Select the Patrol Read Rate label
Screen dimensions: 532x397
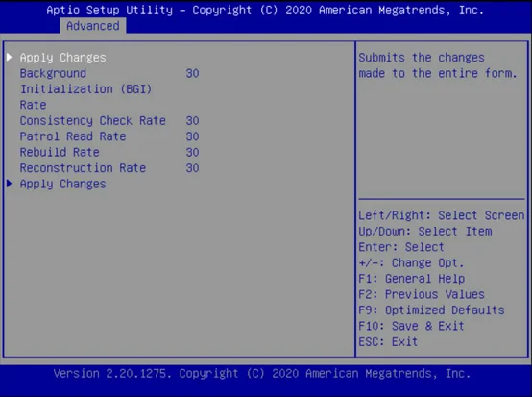pos(73,136)
